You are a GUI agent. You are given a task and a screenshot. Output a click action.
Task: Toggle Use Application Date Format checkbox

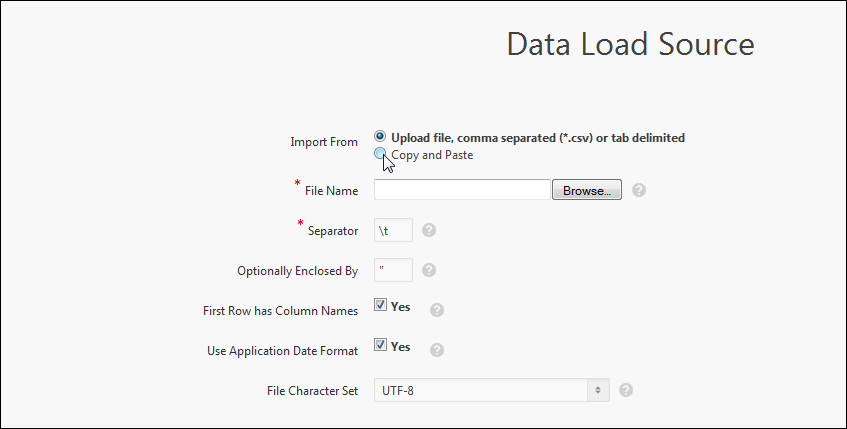pyautogui.click(x=381, y=345)
